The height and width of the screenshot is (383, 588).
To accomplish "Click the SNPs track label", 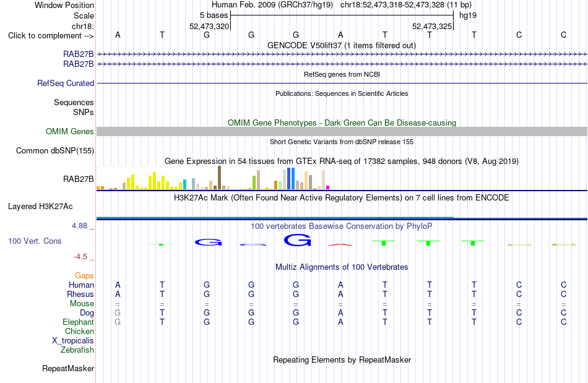I will click(84, 112).
